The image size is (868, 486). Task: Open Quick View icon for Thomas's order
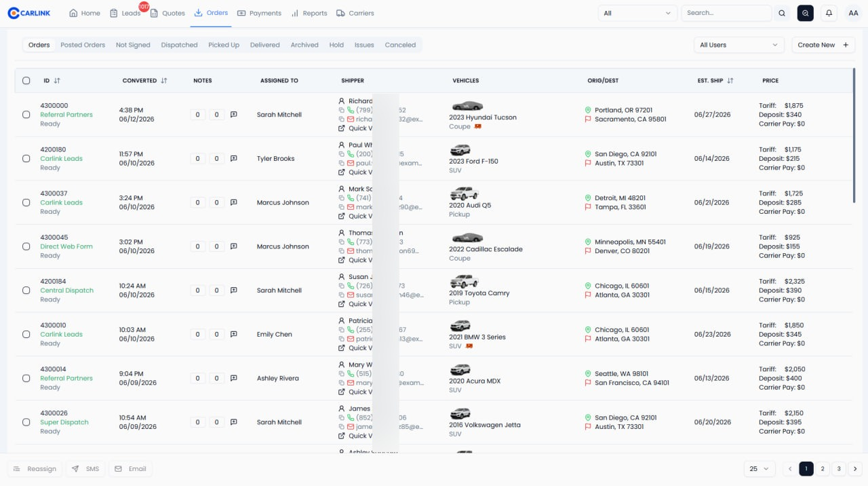[x=342, y=260]
